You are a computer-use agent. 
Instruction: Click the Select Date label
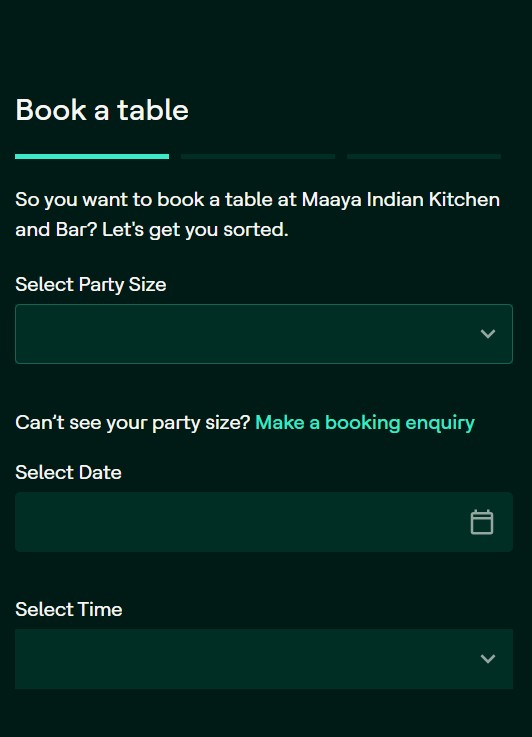point(68,472)
